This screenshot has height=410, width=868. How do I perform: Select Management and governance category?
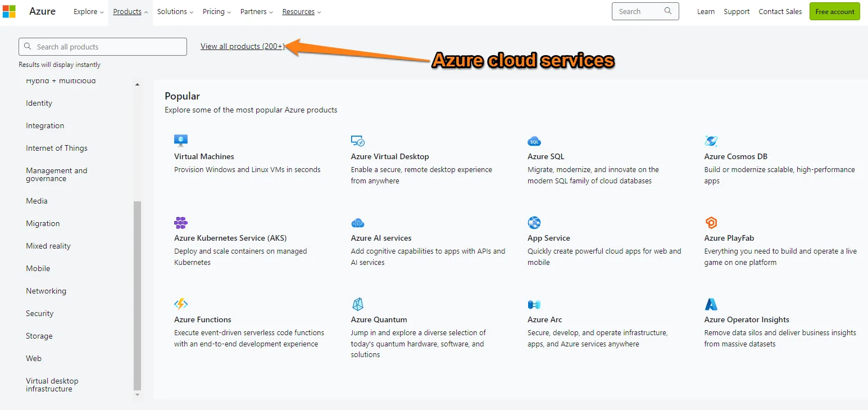pyautogui.click(x=56, y=174)
